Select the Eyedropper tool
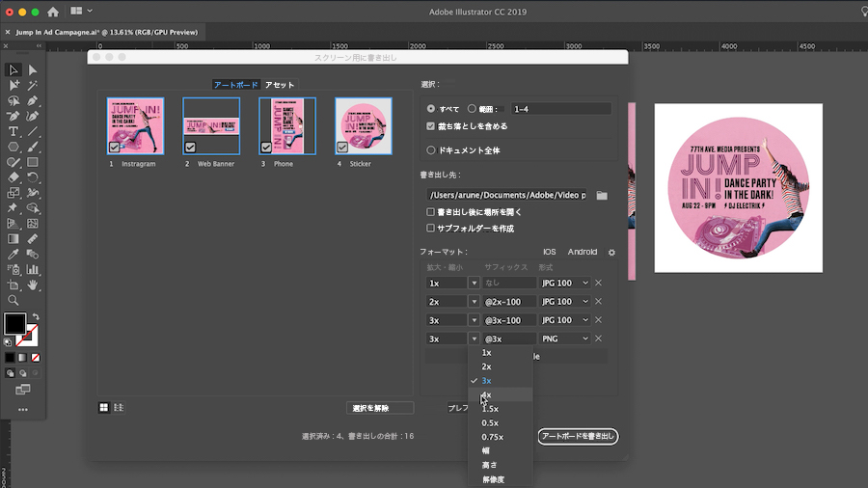 [x=14, y=255]
